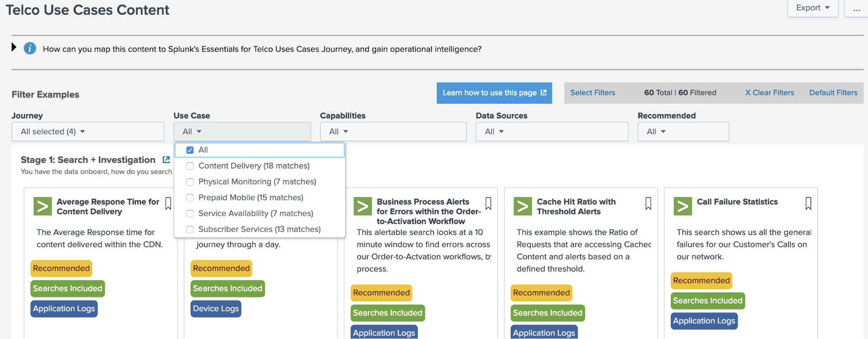Click Application Logs tag on Call Failure Statistics card

(704, 321)
